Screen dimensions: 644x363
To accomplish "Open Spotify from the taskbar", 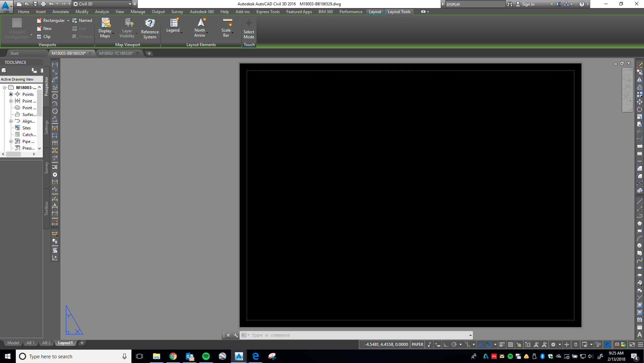I will [x=206, y=356].
